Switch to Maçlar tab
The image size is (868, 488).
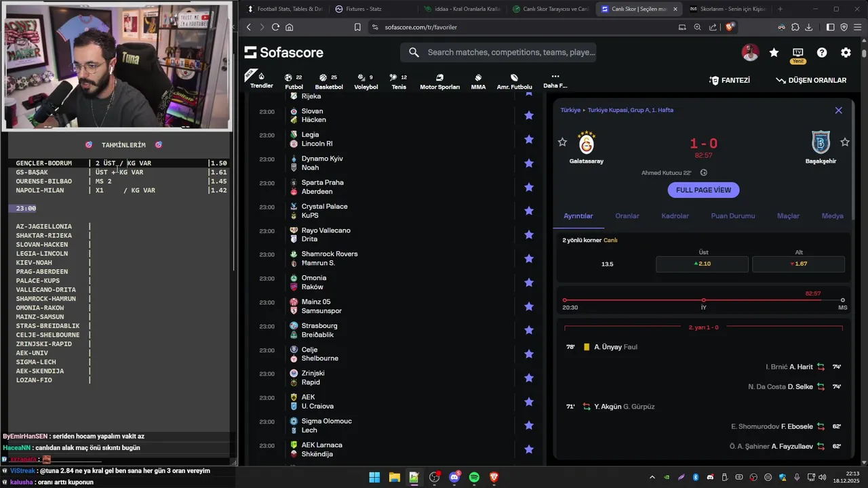(x=788, y=216)
